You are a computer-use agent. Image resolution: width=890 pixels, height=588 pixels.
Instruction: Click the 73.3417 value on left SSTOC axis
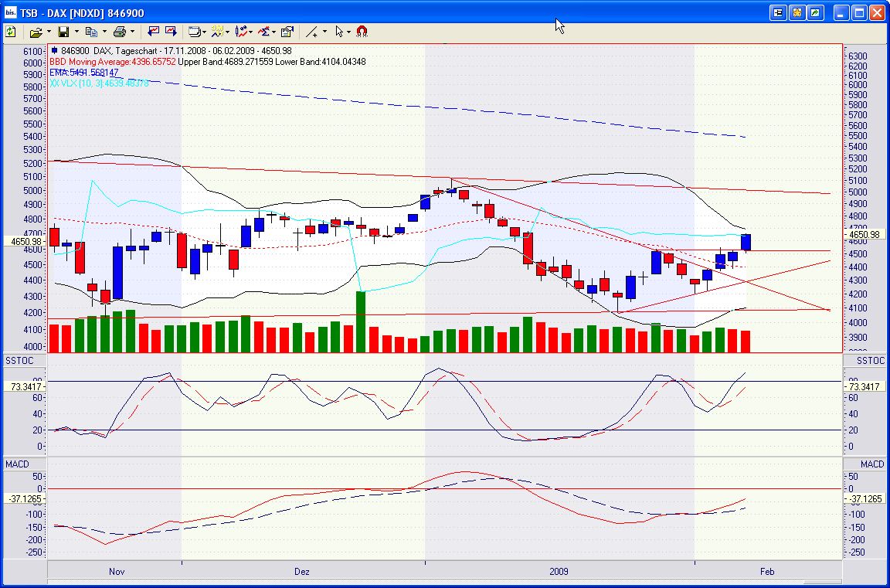25,386
